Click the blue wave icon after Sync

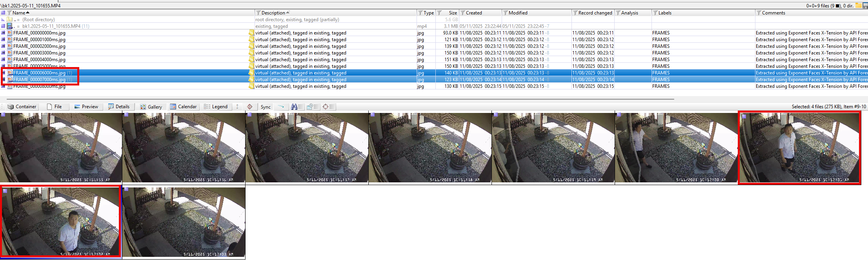(x=281, y=107)
